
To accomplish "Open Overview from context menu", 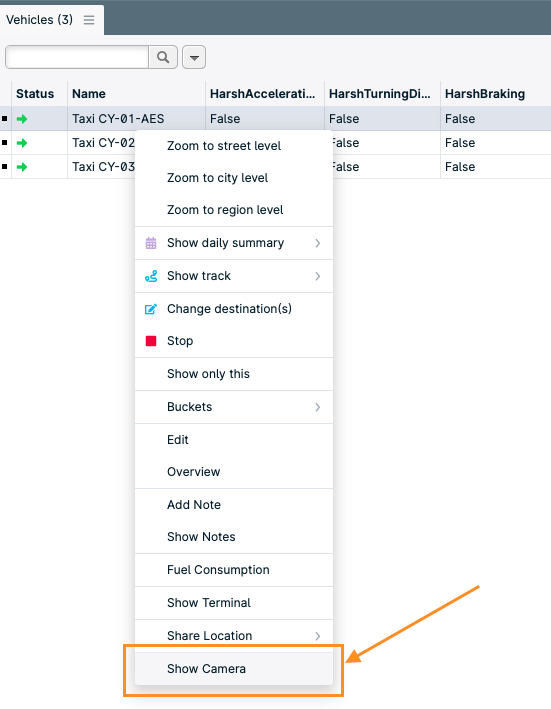I will pyautogui.click(x=234, y=472).
